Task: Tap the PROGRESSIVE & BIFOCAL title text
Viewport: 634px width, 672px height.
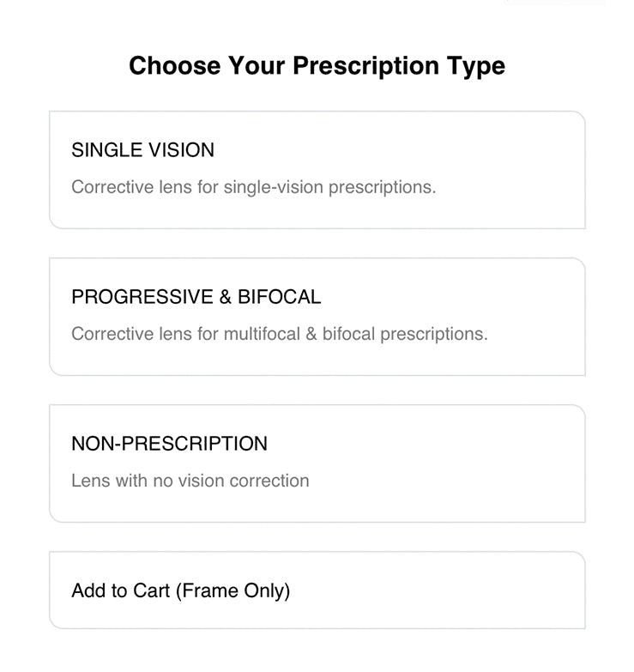Action: [196, 297]
